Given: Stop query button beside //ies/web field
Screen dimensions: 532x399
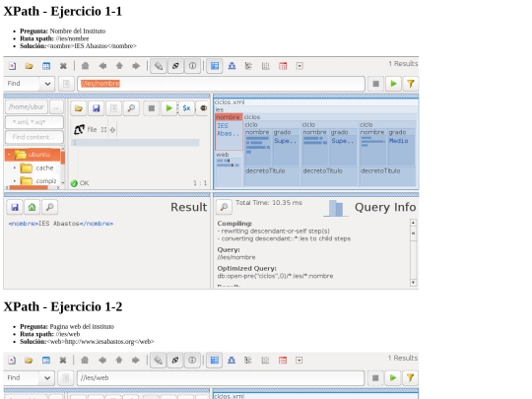Looking at the screenshot, I should tap(375, 377).
